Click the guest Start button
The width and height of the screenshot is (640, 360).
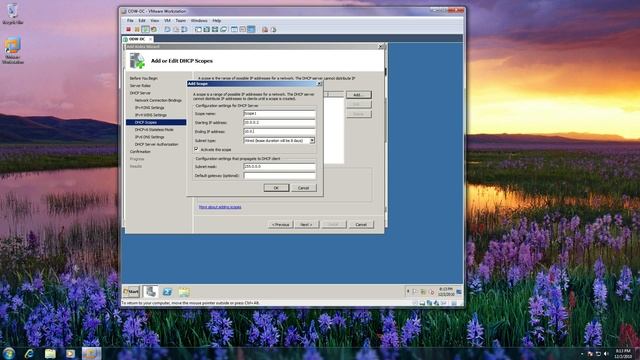tap(131, 292)
